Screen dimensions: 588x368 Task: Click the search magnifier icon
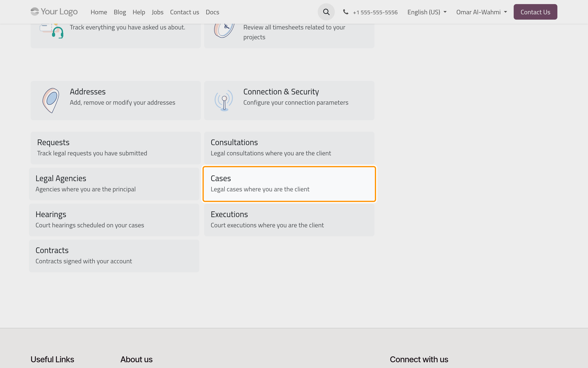coord(326,12)
